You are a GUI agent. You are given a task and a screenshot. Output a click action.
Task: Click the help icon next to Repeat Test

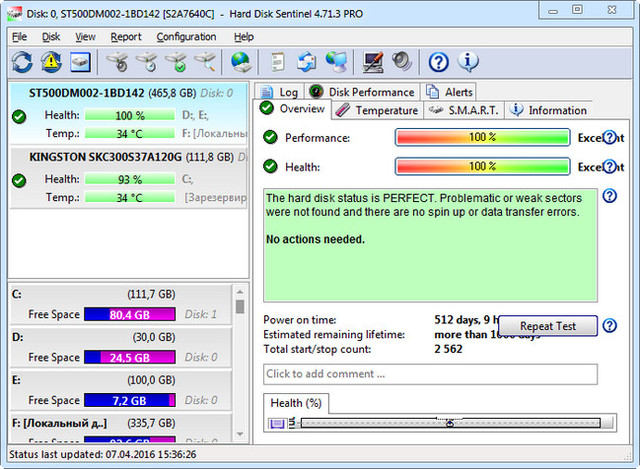tap(610, 326)
